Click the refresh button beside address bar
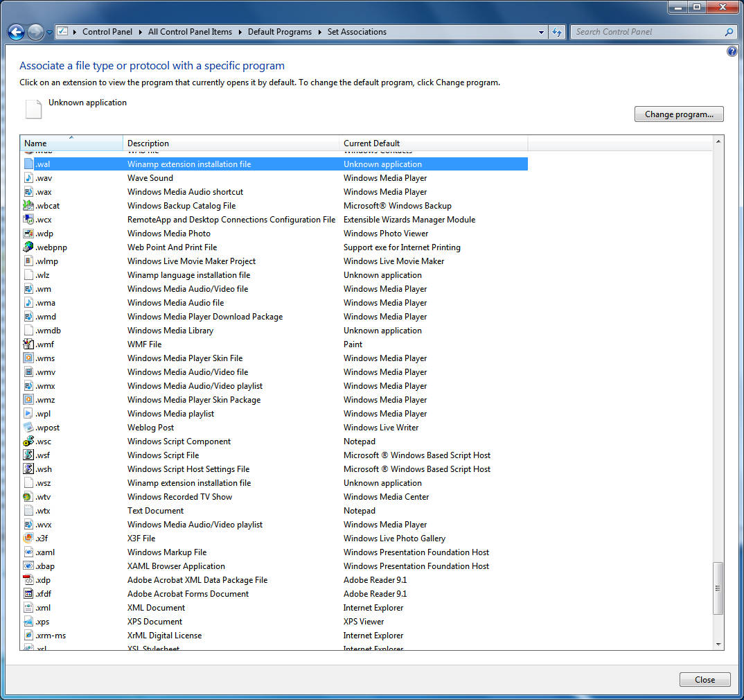 [x=557, y=33]
